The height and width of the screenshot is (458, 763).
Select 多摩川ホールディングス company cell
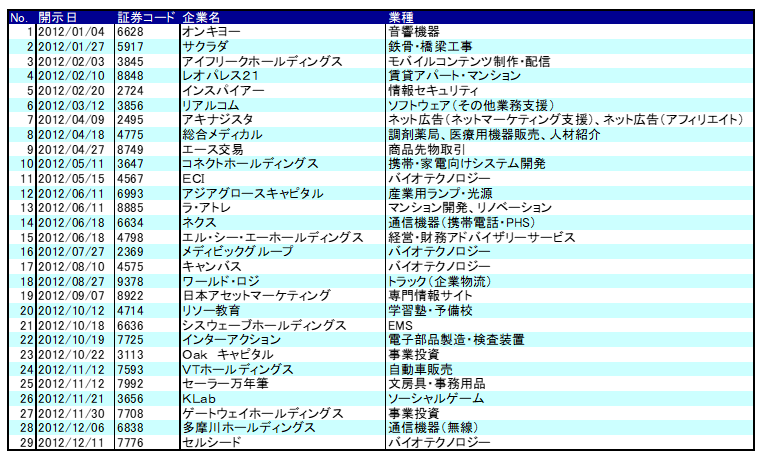tap(249, 428)
